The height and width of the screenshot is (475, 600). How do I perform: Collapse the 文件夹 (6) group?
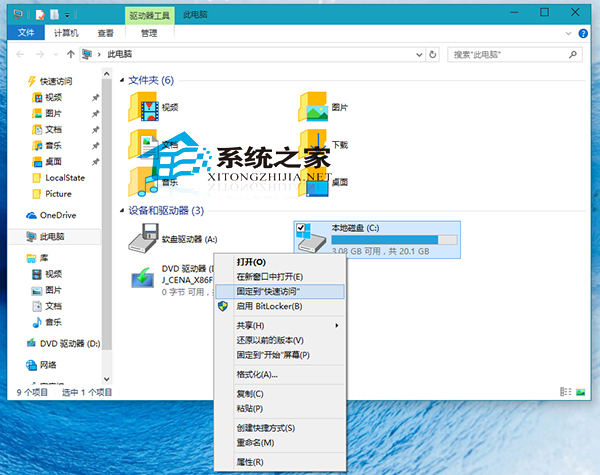click(122, 80)
